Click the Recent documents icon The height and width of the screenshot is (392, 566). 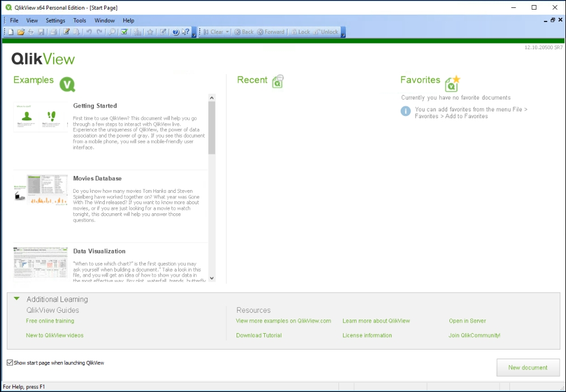tap(278, 81)
